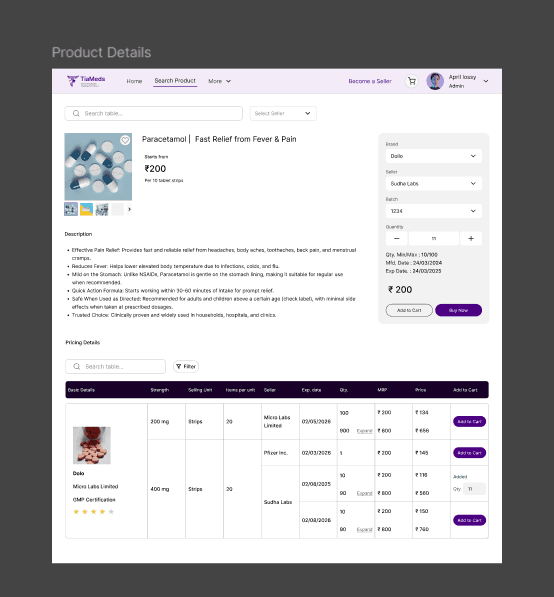Click the first rating star
This screenshot has height=597, width=554.
[x=76, y=512]
